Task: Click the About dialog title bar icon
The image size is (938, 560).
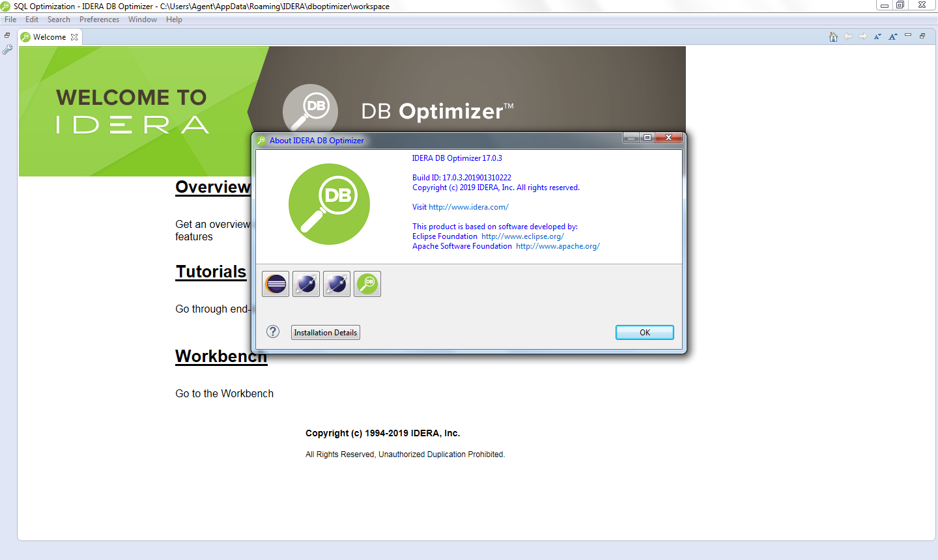Action: [262, 140]
